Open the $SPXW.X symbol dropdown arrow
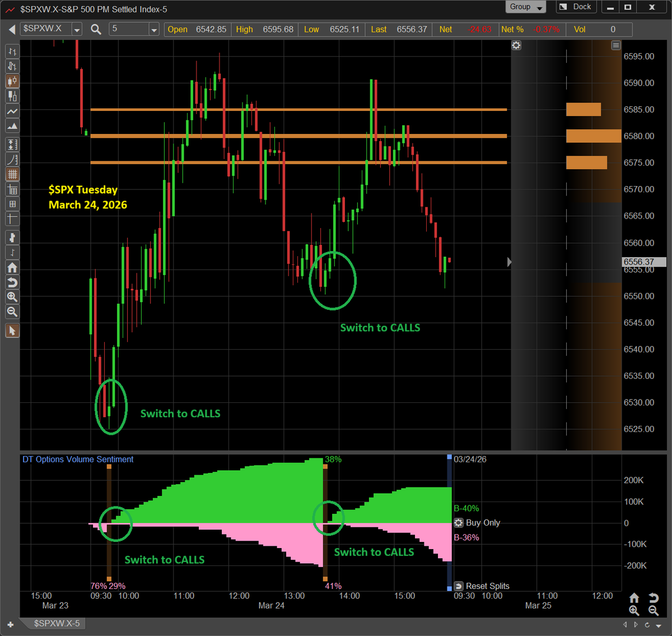Viewport: 672px width, 636px height. pos(77,29)
